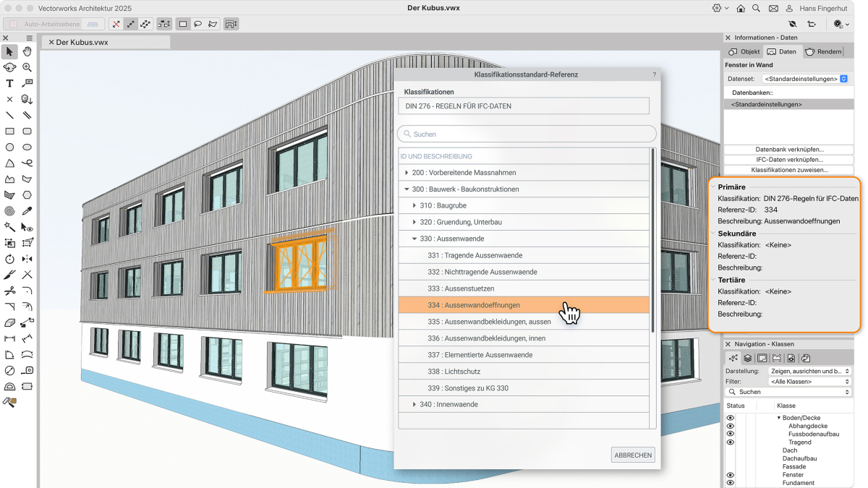The image size is (868, 488).
Task: Click IFC-Daten verknüpfen... button
Action: point(789,159)
